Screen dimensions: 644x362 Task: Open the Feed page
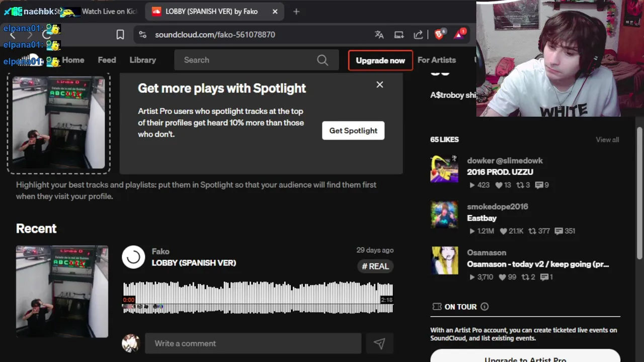(107, 60)
